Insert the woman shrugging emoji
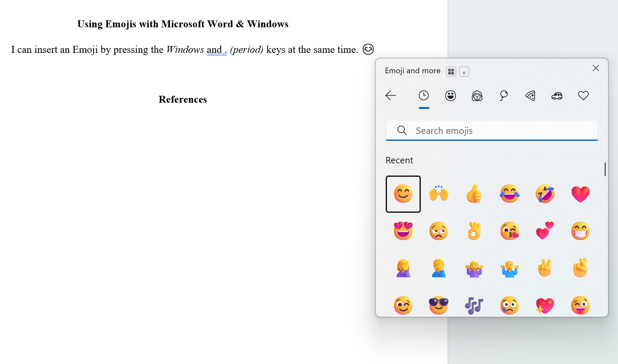 (x=474, y=268)
